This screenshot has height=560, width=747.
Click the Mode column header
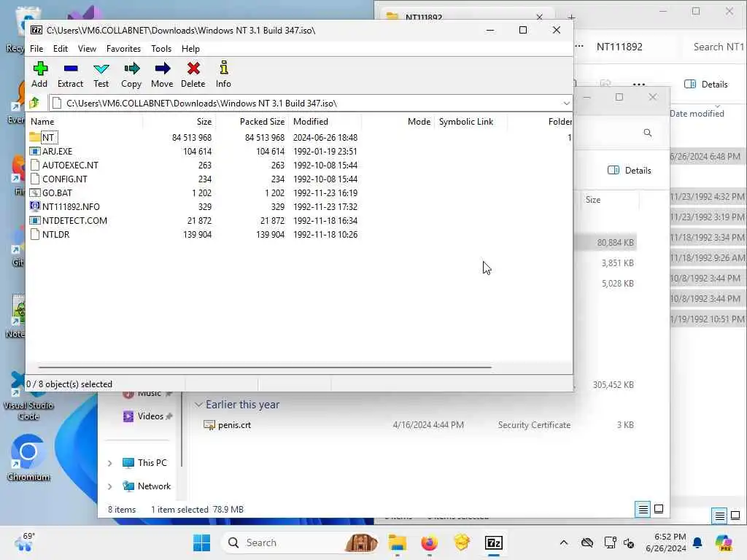[398, 122]
